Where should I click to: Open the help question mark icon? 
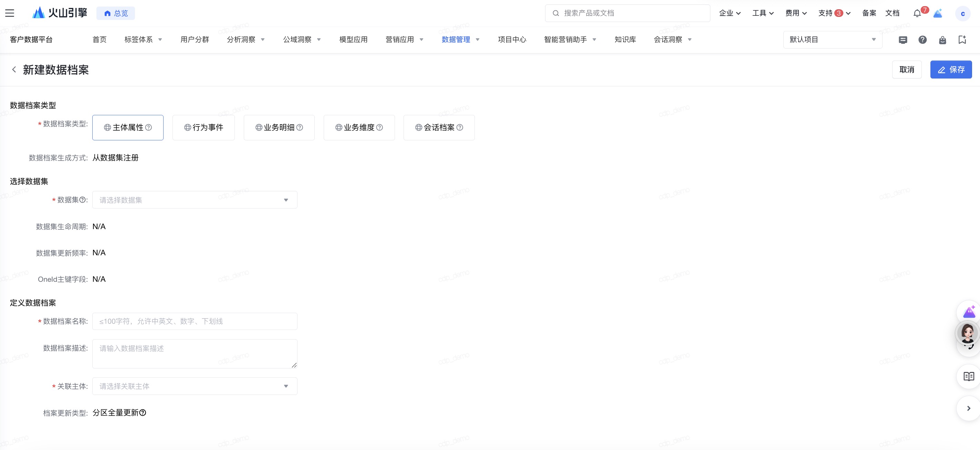pyautogui.click(x=922, y=40)
